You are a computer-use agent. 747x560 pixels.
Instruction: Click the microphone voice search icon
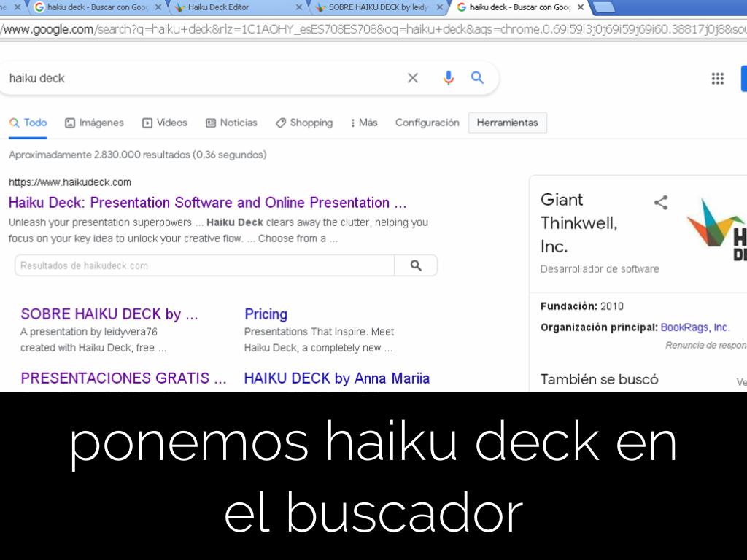(448, 78)
